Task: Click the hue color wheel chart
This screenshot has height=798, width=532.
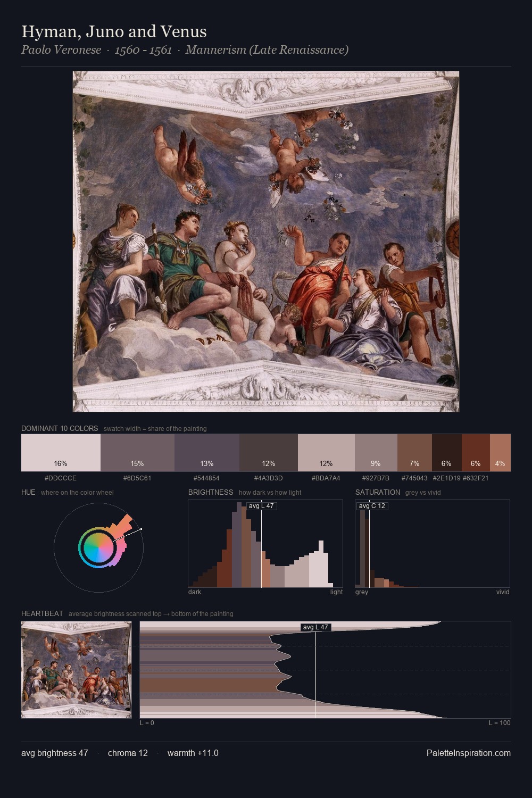Action: tap(98, 547)
